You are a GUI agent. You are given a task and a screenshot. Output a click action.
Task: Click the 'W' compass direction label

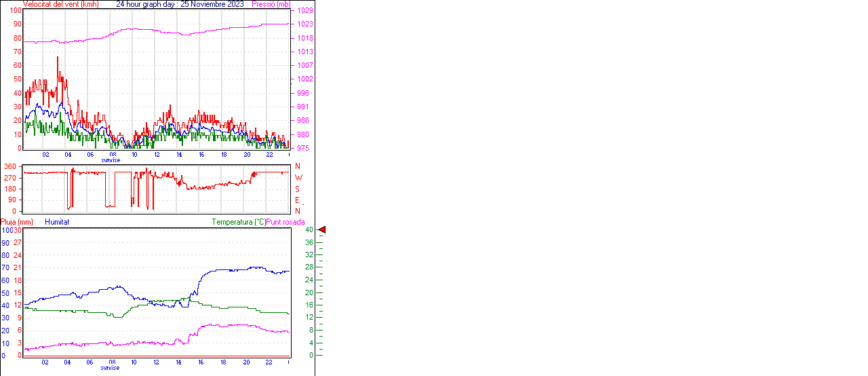298,178
